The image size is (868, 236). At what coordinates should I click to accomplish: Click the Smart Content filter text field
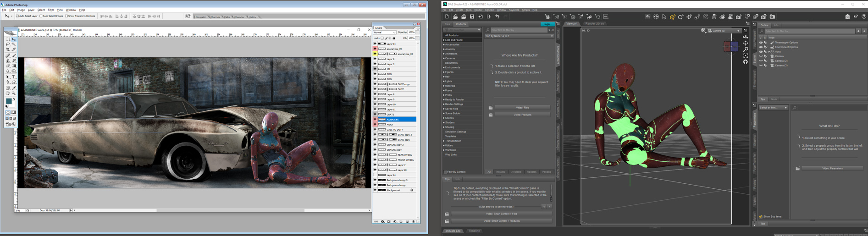point(518,30)
